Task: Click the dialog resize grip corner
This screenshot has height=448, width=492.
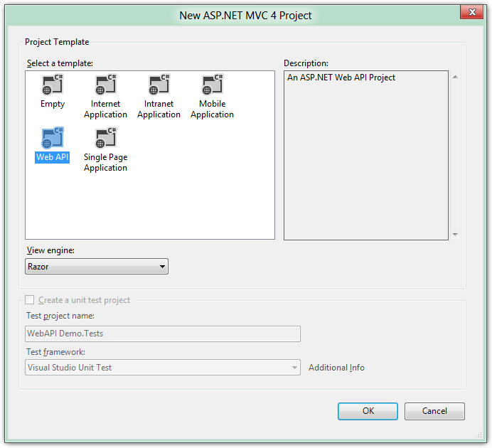Action: [478, 434]
